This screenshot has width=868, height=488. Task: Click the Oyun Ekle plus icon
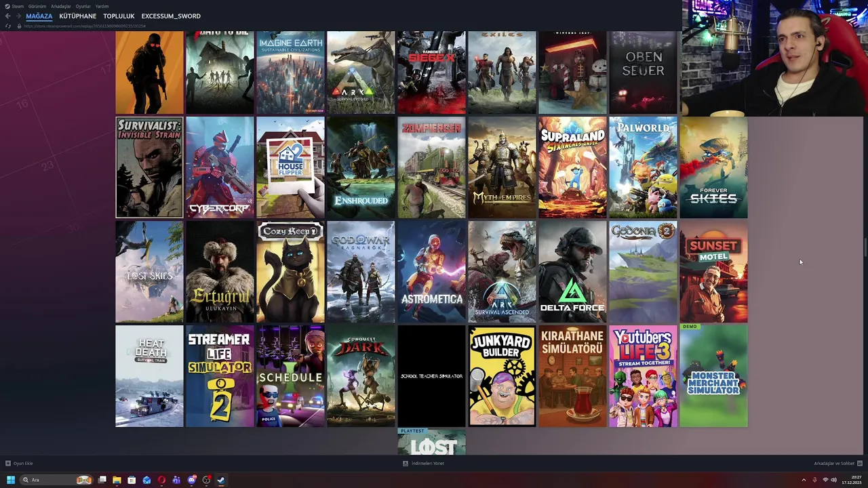point(8,464)
